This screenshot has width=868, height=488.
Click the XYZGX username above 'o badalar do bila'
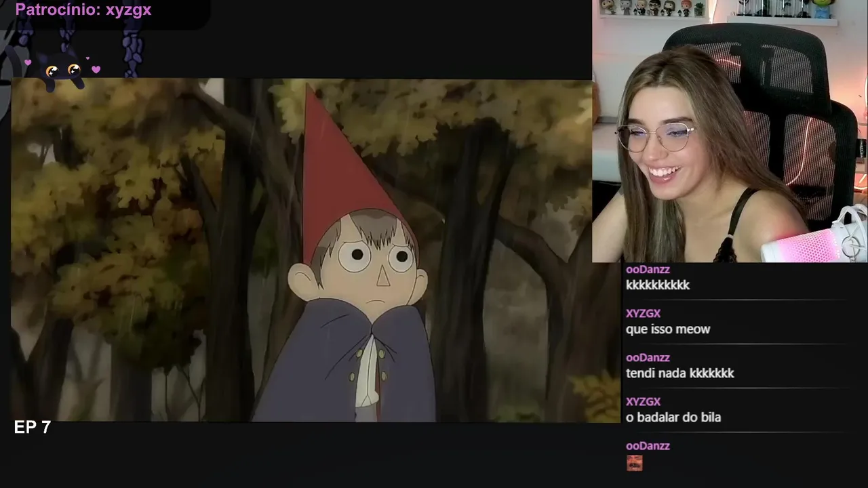tap(643, 402)
